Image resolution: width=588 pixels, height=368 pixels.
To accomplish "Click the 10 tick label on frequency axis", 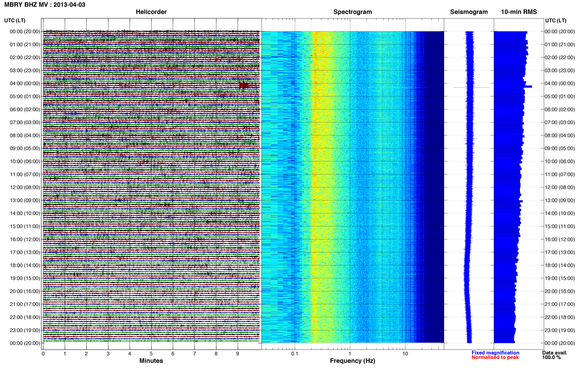I will point(405,354).
